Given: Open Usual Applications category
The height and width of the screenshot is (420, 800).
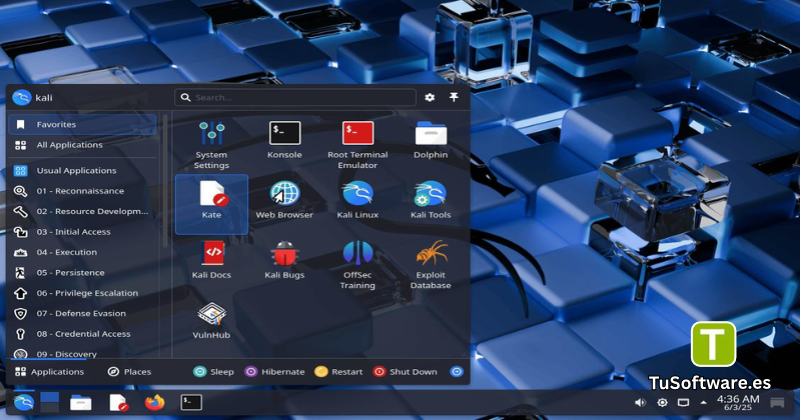Looking at the screenshot, I should 82,170.
